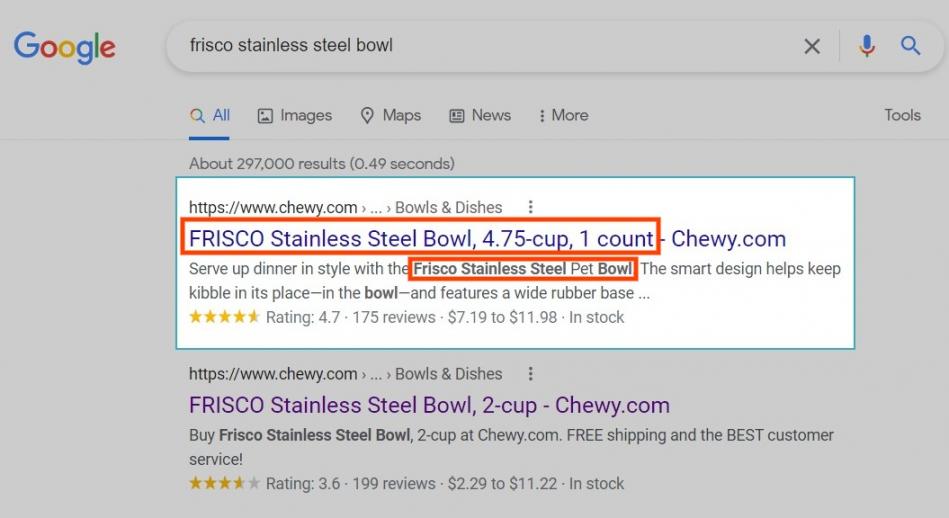Select the Images tab icon
This screenshot has width=949, height=518.
265,116
